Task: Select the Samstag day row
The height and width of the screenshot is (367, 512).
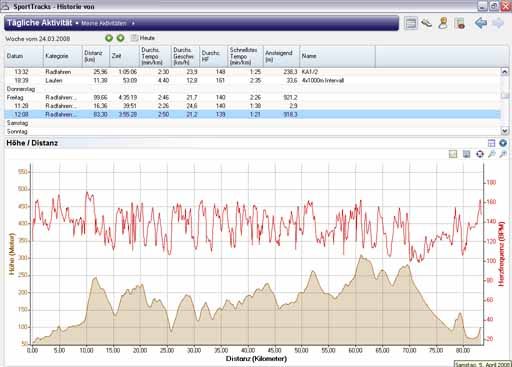Action: pyautogui.click(x=252, y=123)
